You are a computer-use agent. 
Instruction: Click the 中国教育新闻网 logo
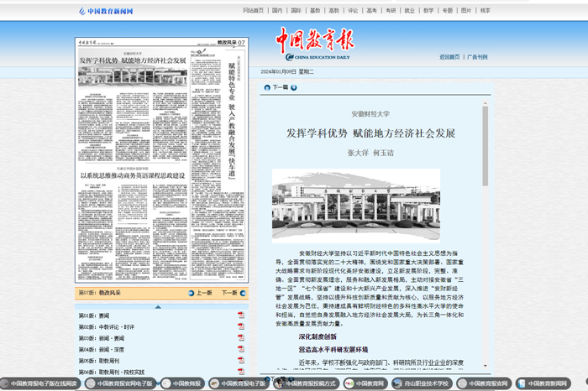[106, 11]
